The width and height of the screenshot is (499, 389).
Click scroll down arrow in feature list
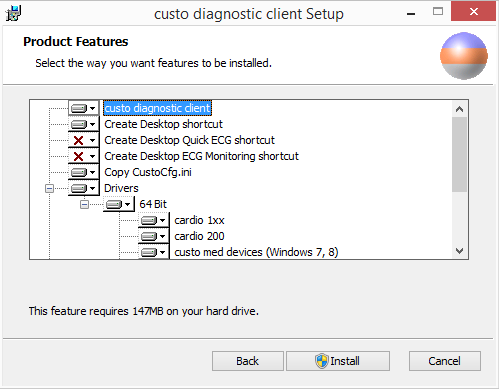click(459, 251)
